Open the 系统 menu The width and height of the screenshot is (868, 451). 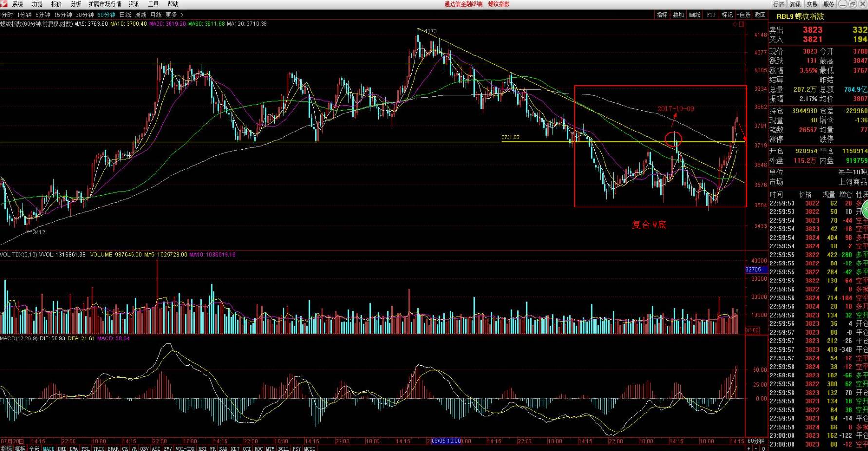coord(18,4)
